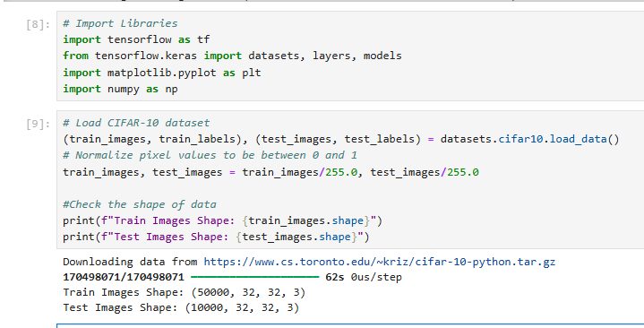The height and width of the screenshot is (328, 644).
Task: Click the 'import numpy as np' line
Action: 120,90
